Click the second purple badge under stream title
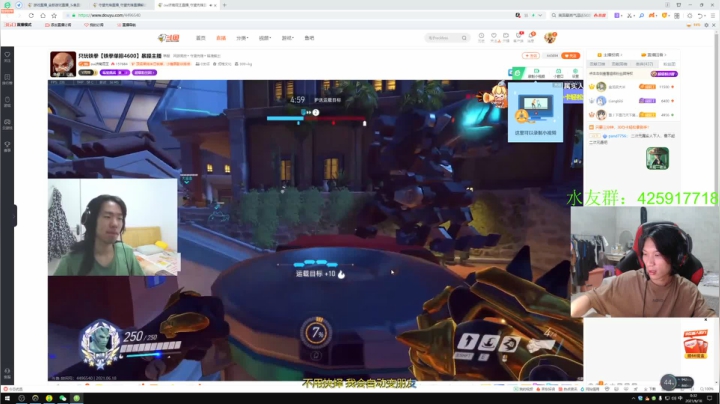The height and width of the screenshot is (404, 720). point(144,73)
